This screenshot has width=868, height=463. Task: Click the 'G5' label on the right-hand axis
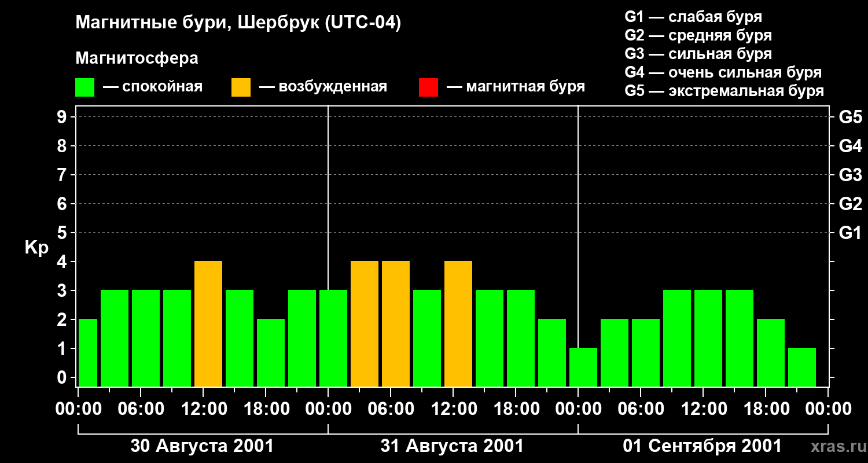850,117
